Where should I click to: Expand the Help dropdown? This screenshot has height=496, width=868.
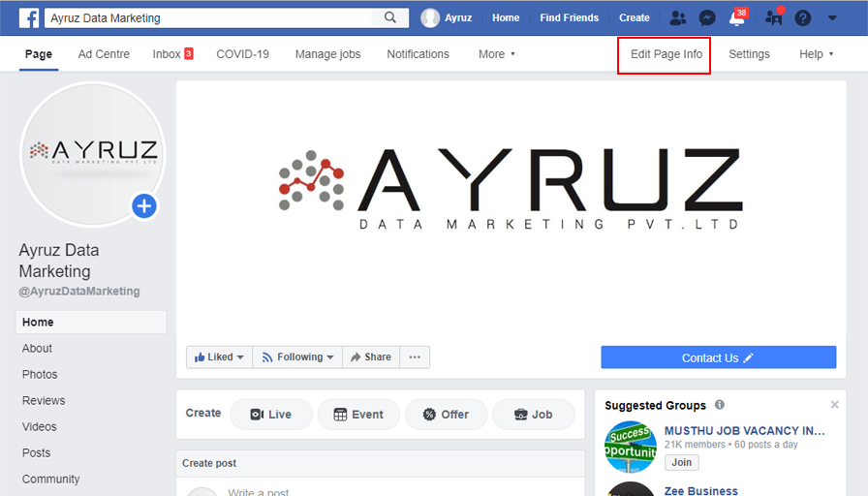(816, 54)
